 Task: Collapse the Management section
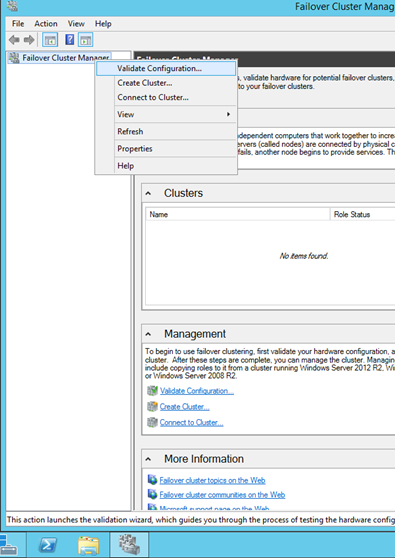pyautogui.click(x=148, y=335)
